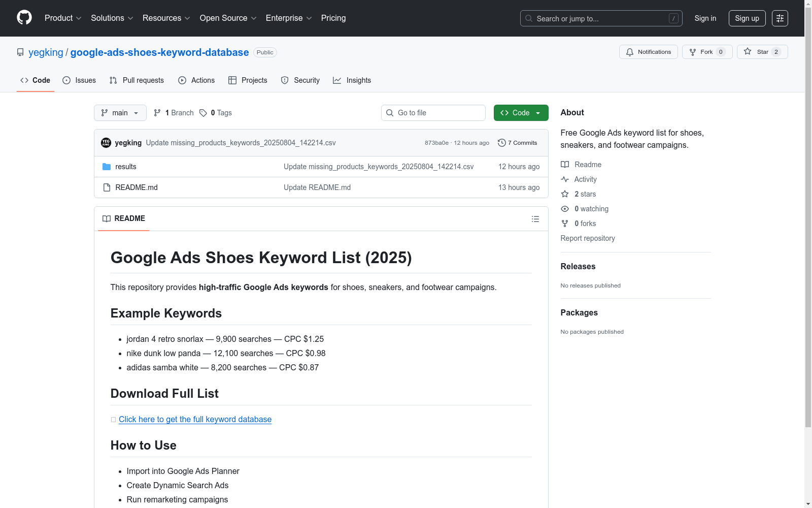Open the results folder
This screenshot has height=508, width=812.
(126, 167)
